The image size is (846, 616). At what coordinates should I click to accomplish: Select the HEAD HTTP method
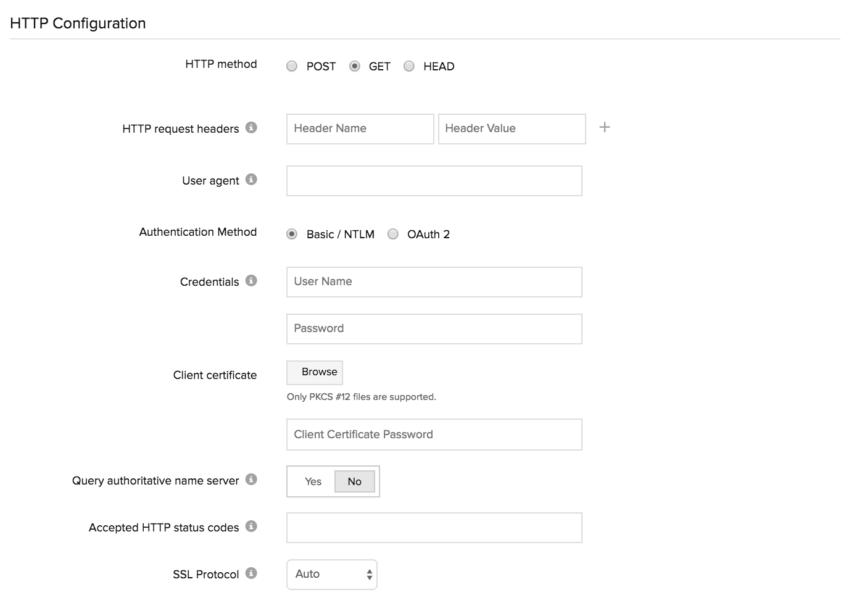coord(408,66)
